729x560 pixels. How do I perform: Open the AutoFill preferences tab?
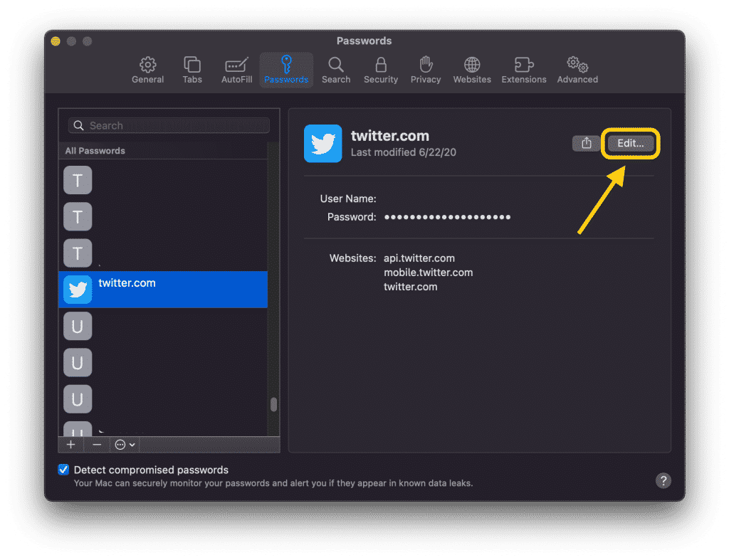(x=236, y=70)
